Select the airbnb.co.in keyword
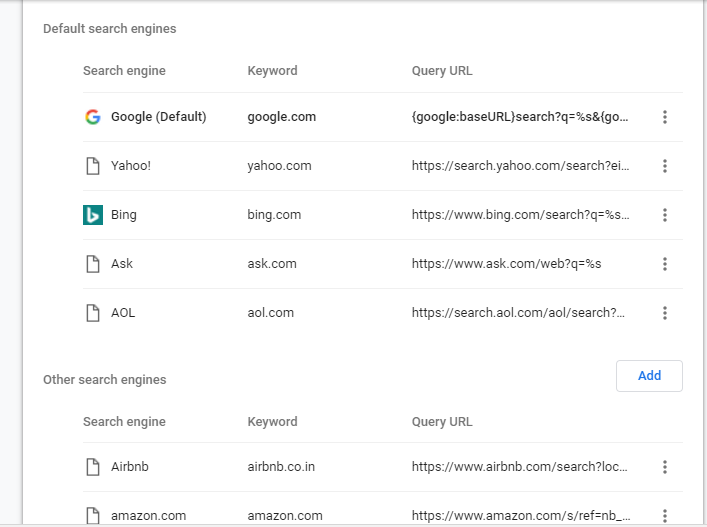The image size is (707, 527). [281, 467]
